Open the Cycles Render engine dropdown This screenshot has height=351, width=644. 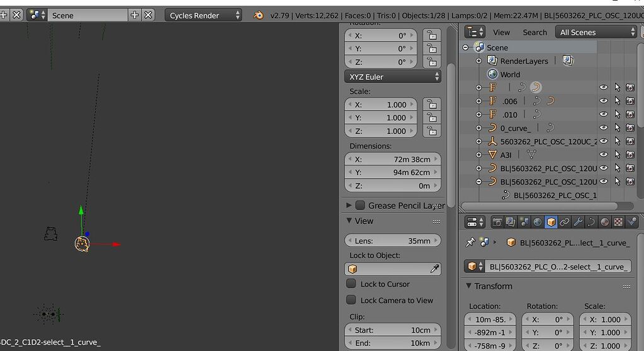point(203,15)
